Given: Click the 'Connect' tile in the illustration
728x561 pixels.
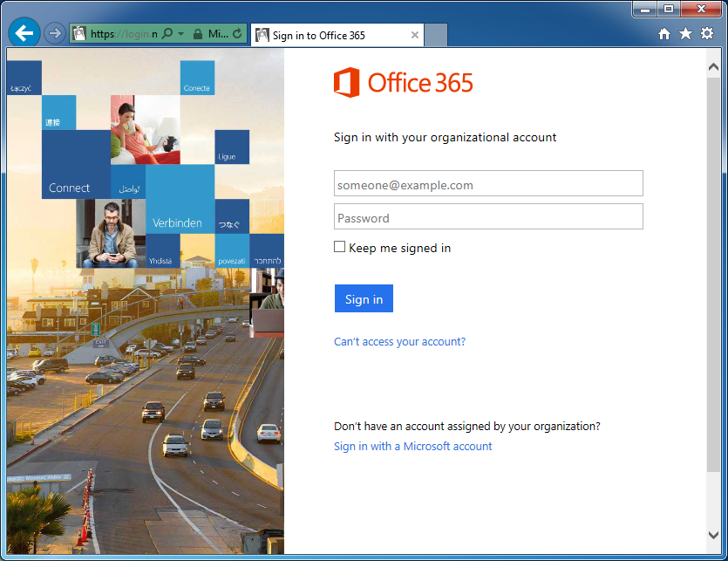Looking at the screenshot, I should click(x=76, y=165).
